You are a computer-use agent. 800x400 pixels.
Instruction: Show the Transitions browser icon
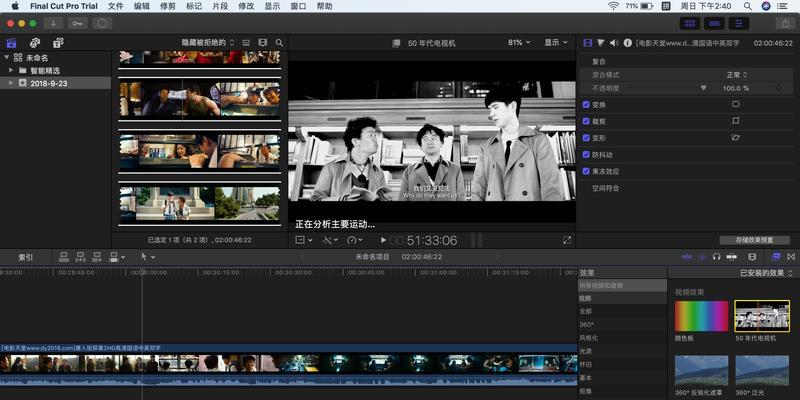pyautogui.click(x=791, y=257)
